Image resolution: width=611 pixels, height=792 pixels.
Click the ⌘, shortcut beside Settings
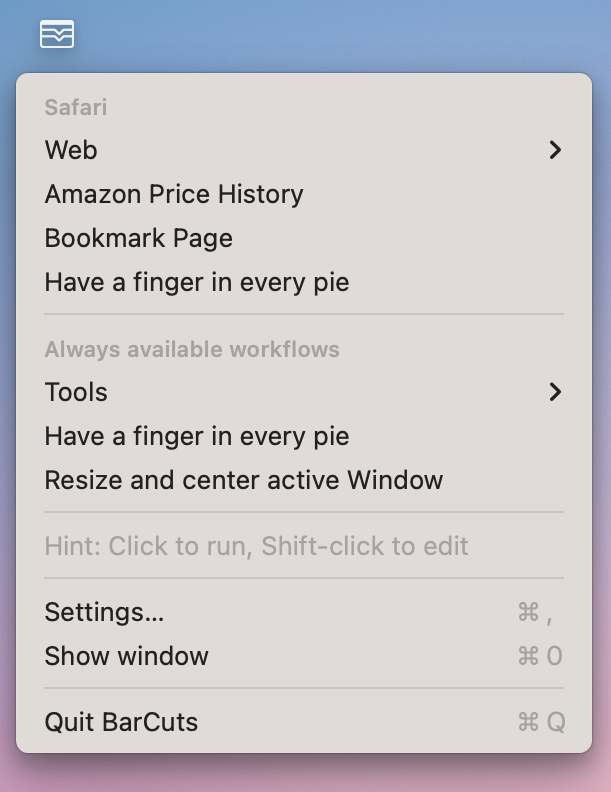tap(536, 612)
